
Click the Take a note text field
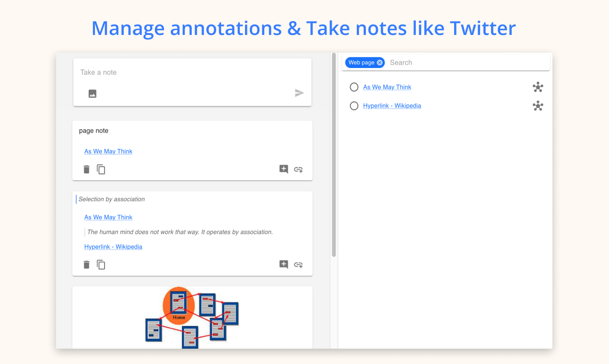click(192, 72)
